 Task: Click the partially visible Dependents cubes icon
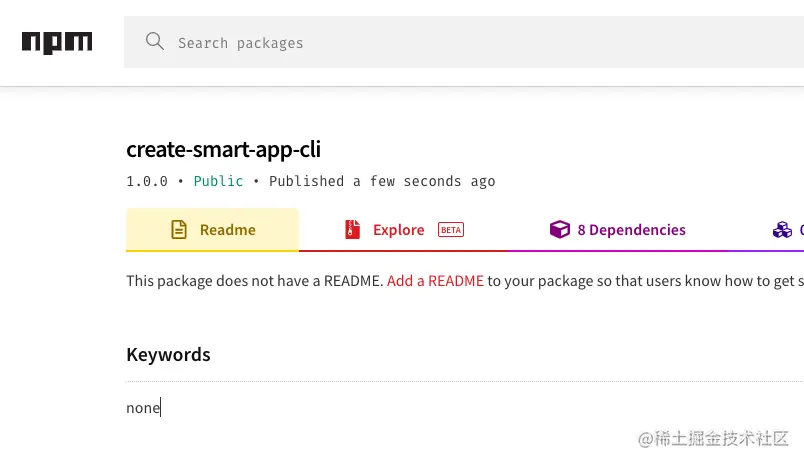782,230
